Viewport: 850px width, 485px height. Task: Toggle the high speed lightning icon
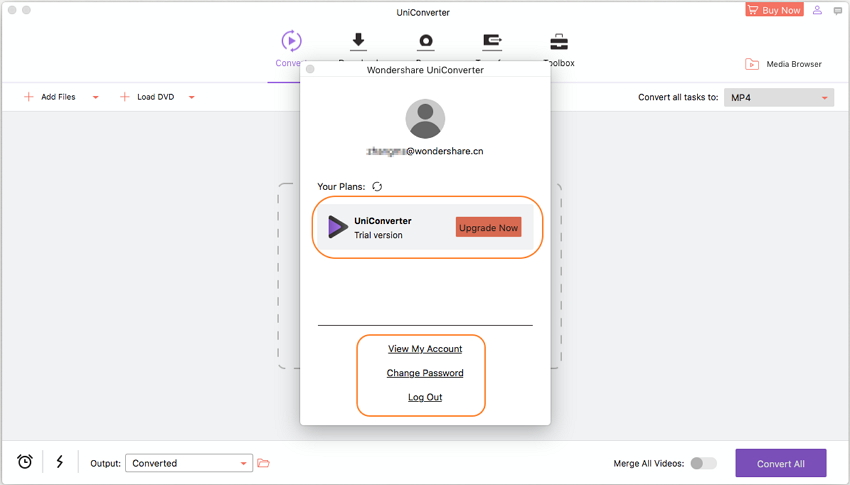coord(60,462)
